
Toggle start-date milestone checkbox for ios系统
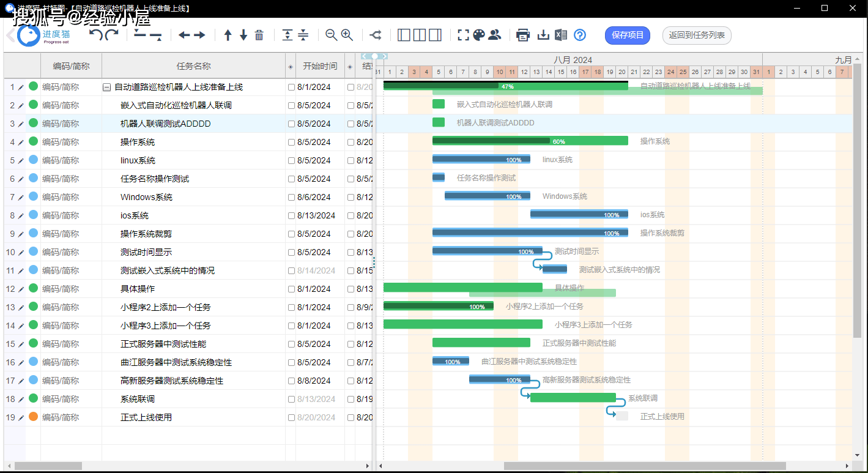click(291, 215)
